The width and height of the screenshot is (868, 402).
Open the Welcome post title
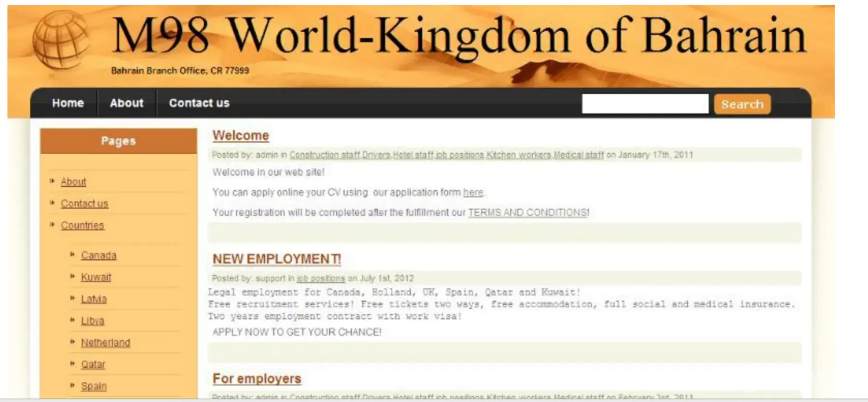coord(241,135)
